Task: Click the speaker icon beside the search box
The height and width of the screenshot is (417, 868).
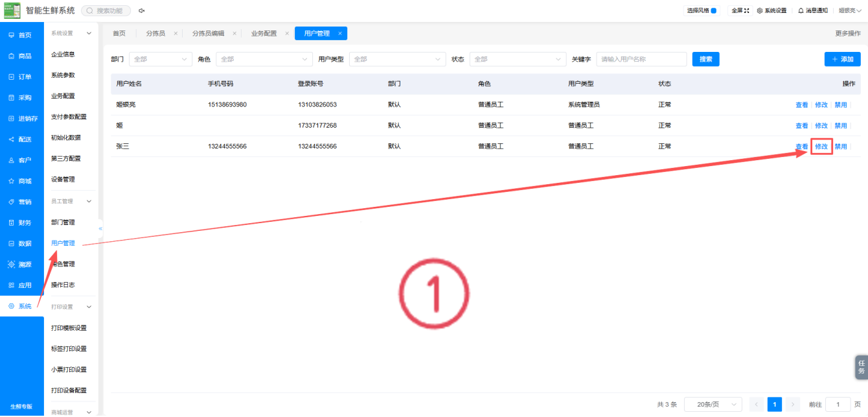Action: 142,10
